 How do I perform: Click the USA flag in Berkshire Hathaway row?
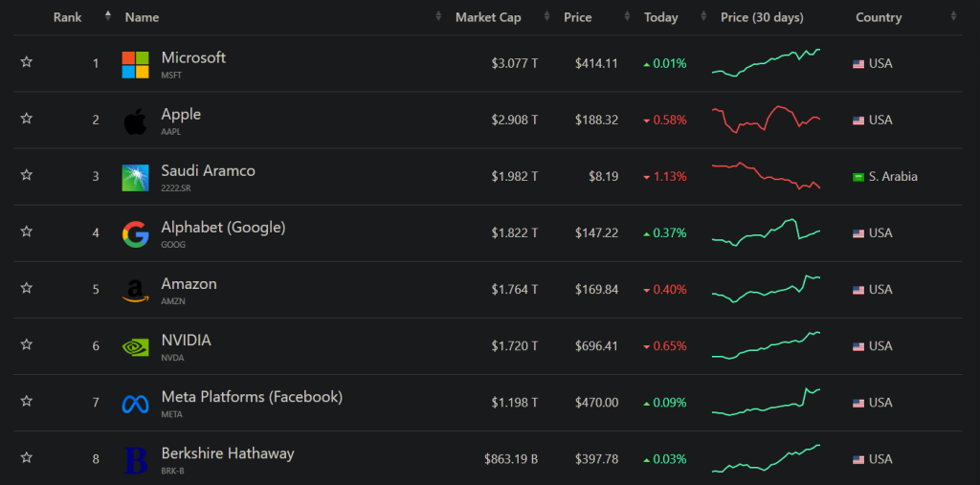coord(858,459)
